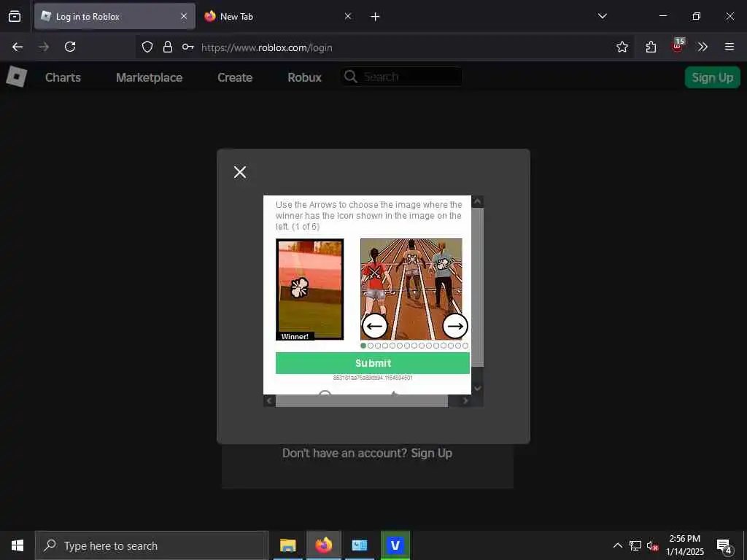Reload the current page
747x560 pixels.
(x=70, y=47)
